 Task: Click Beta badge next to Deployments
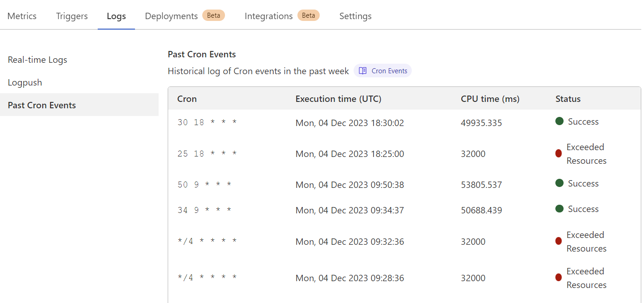(x=214, y=15)
